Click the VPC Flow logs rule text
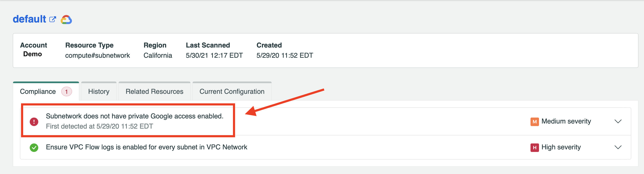This screenshot has width=644, height=174. pos(146,147)
